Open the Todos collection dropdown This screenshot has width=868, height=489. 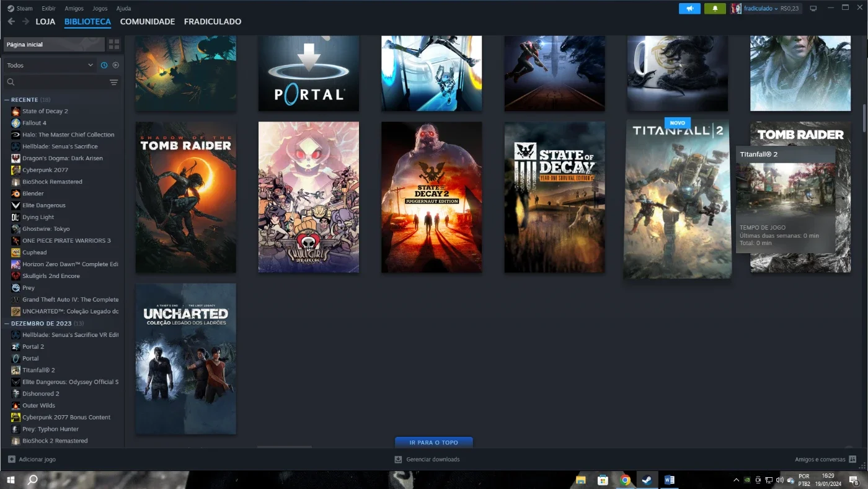point(50,65)
